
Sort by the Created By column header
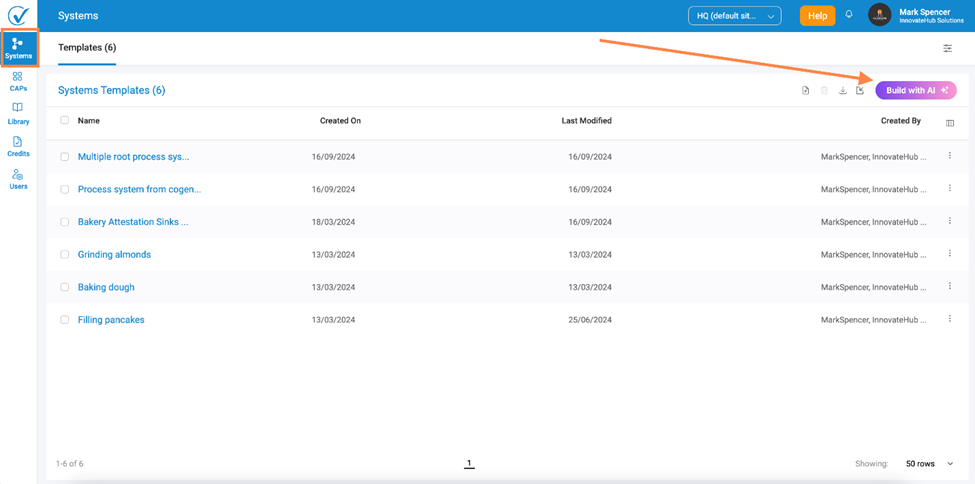[x=900, y=121]
